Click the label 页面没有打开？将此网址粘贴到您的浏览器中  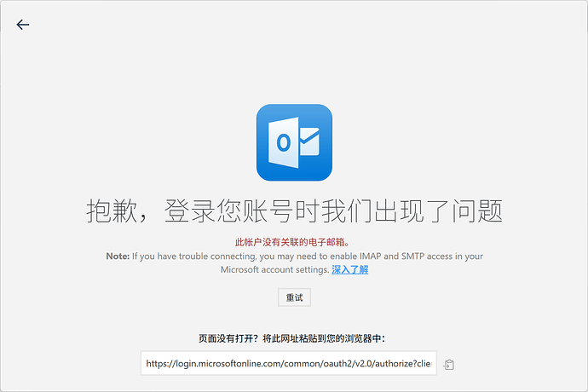(x=293, y=338)
